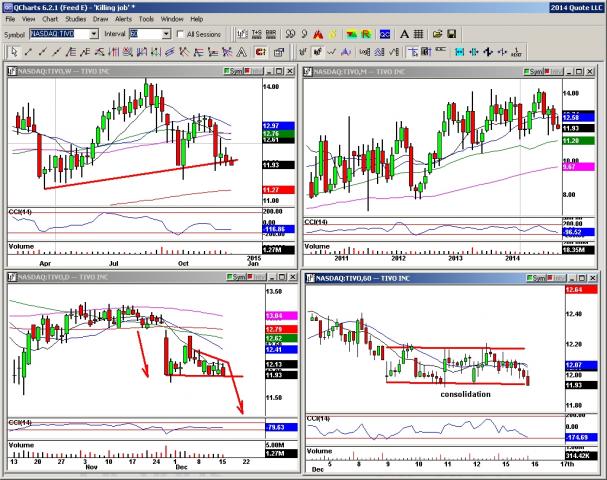Click the cascading windows properties icon
This screenshot has width=607, height=480.
tap(279, 51)
